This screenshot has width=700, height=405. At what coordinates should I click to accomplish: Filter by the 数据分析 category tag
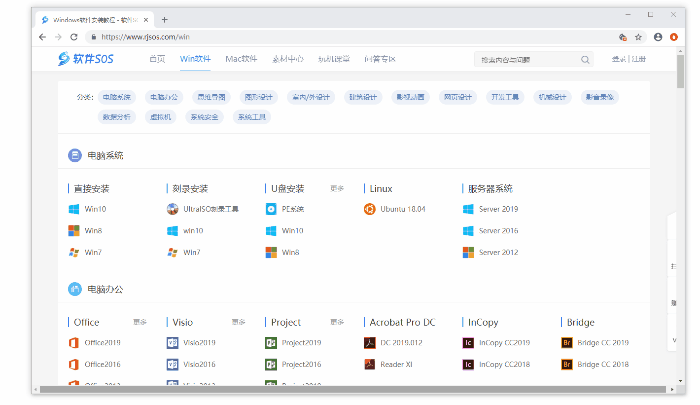point(117,117)
